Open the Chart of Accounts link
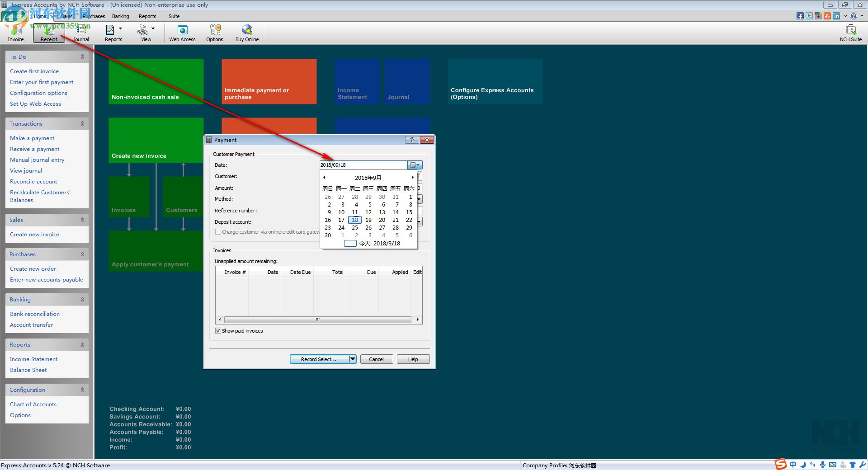Image resolution: width=868 pixels, height=470 pixels. pyautogui.click(x=33, y=404)
